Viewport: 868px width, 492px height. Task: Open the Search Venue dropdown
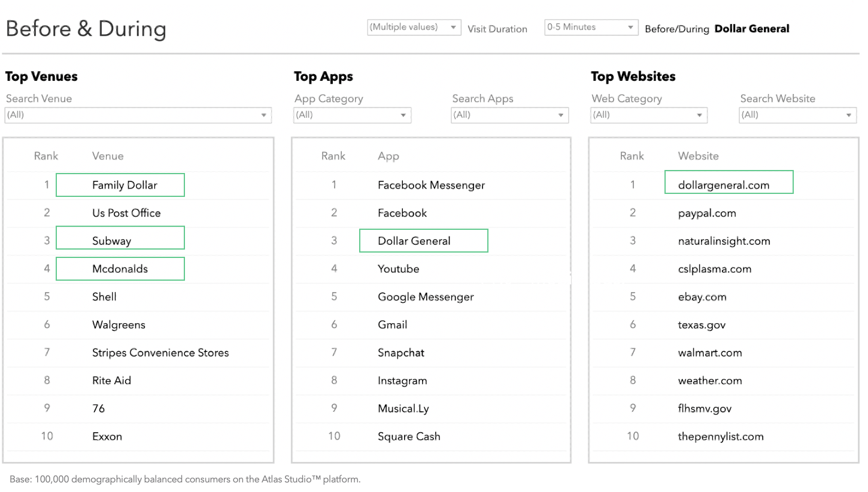[138, 115]
